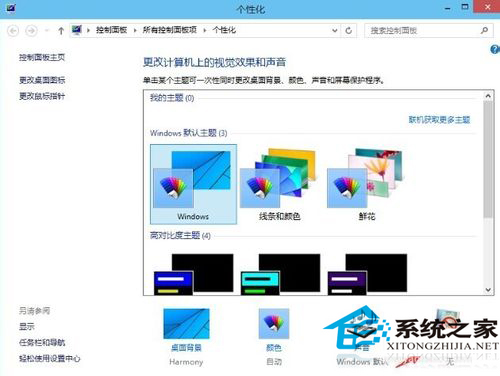This screenshot has width=500, height=376.
Task: Click 高对比度主题 (4) section header
Action: (x=180, y=235)
